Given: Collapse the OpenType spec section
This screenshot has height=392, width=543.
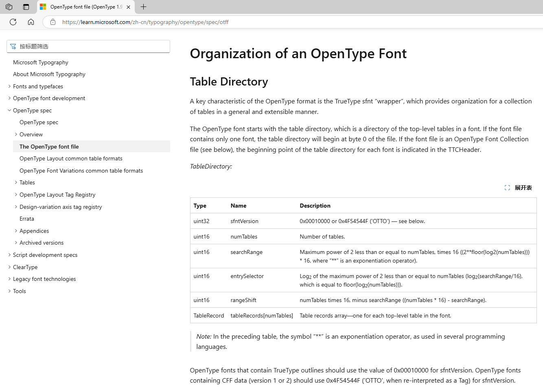Looking at the screenshot, I should click(x=9, y=110).
